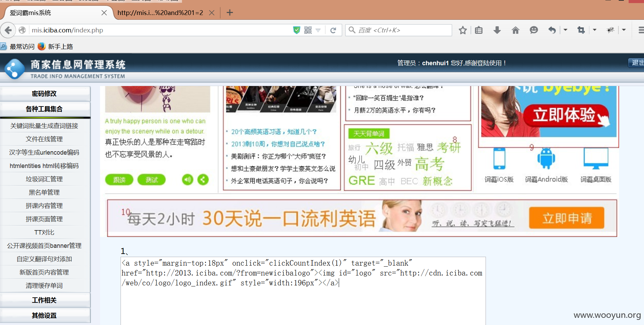The image size is (644, 325).
Task: Click the URL address bar field
Action: point(160,30)
